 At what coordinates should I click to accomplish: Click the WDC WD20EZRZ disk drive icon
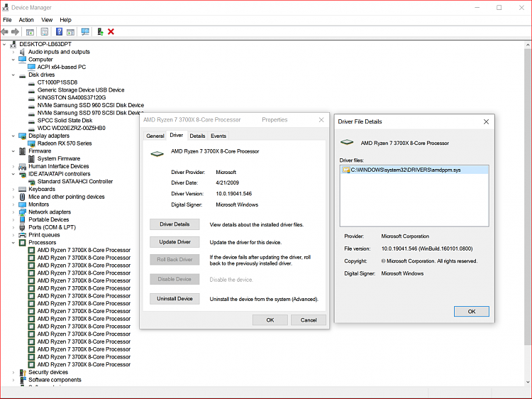(31, 129)
